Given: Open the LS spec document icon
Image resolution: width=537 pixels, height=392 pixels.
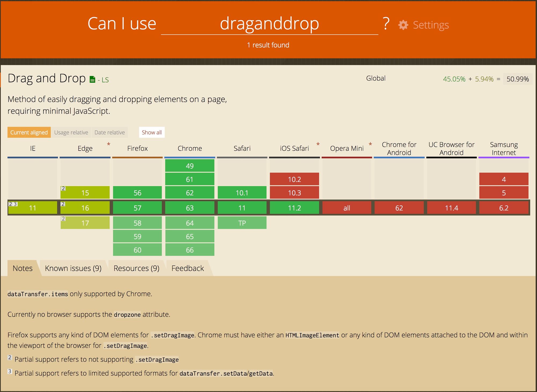Looking at the screenshot, I should 92,79.
